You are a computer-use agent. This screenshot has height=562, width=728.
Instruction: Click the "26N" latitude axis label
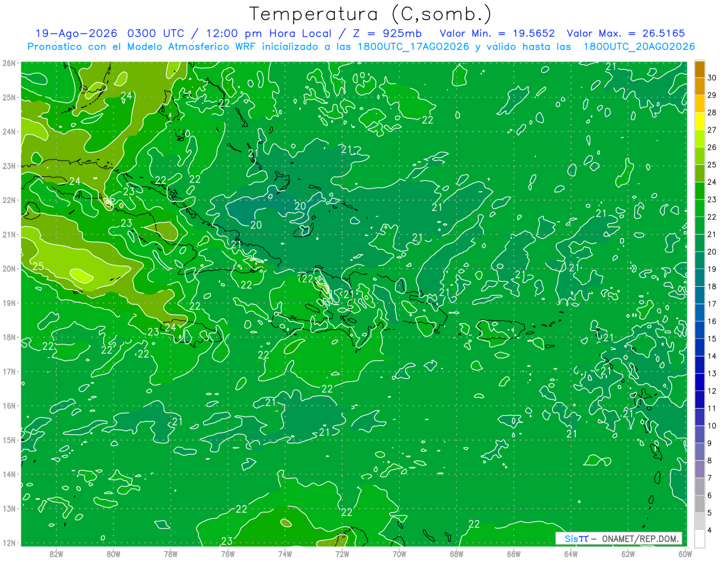tap(8, 63)
